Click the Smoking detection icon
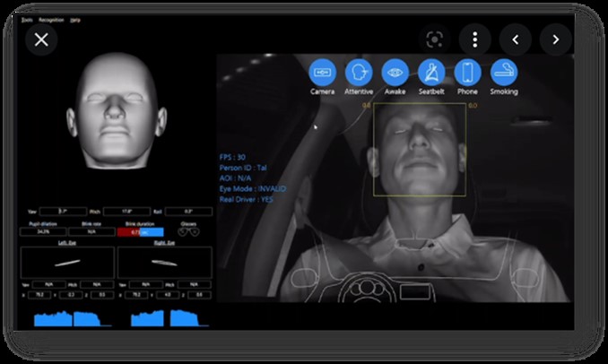This screenshot has width=608, height=364. [x=503, y=72]
